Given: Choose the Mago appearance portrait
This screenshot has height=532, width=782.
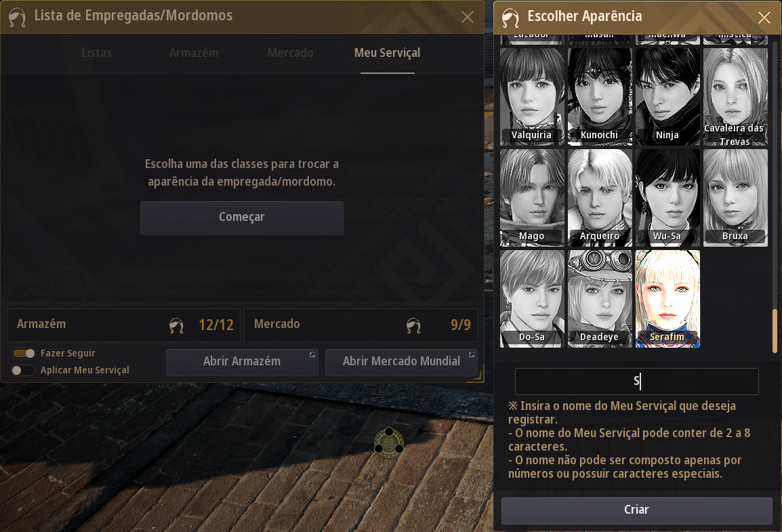Looking at the screenshot, I should click(532, 198).
